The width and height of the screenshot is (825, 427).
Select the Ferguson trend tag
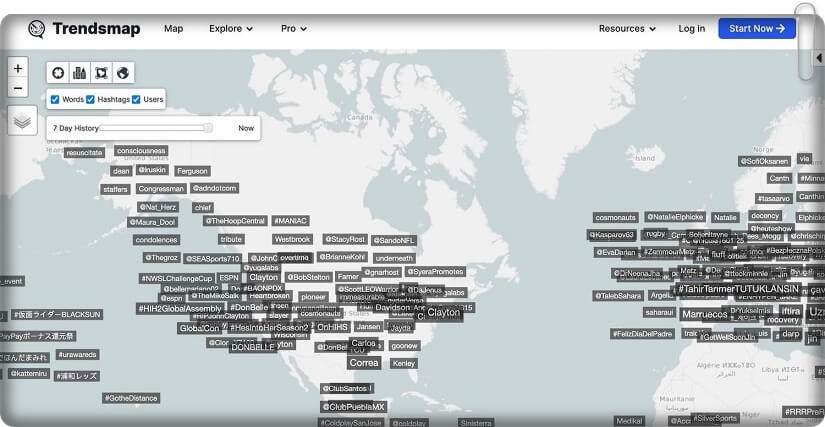(193, 171)
